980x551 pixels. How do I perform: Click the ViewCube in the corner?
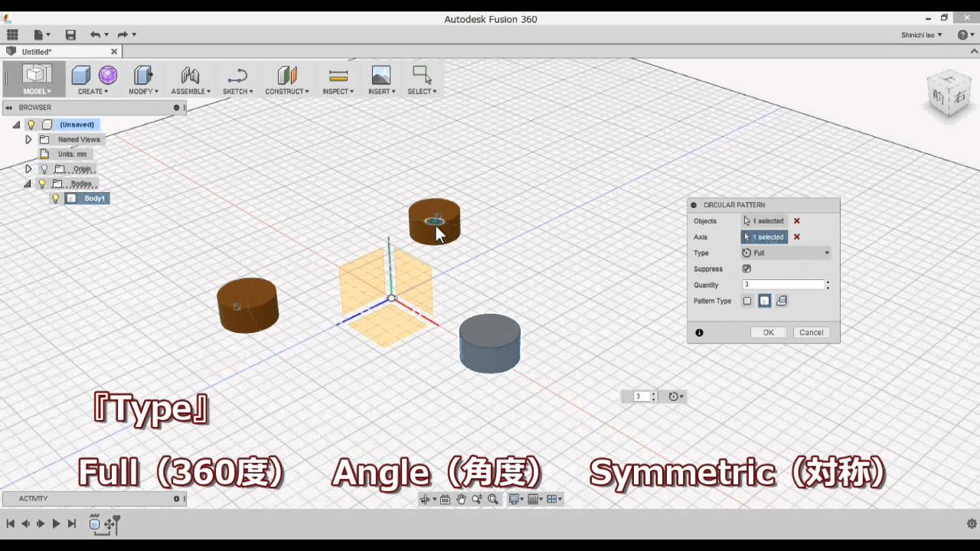click(949, 93)
